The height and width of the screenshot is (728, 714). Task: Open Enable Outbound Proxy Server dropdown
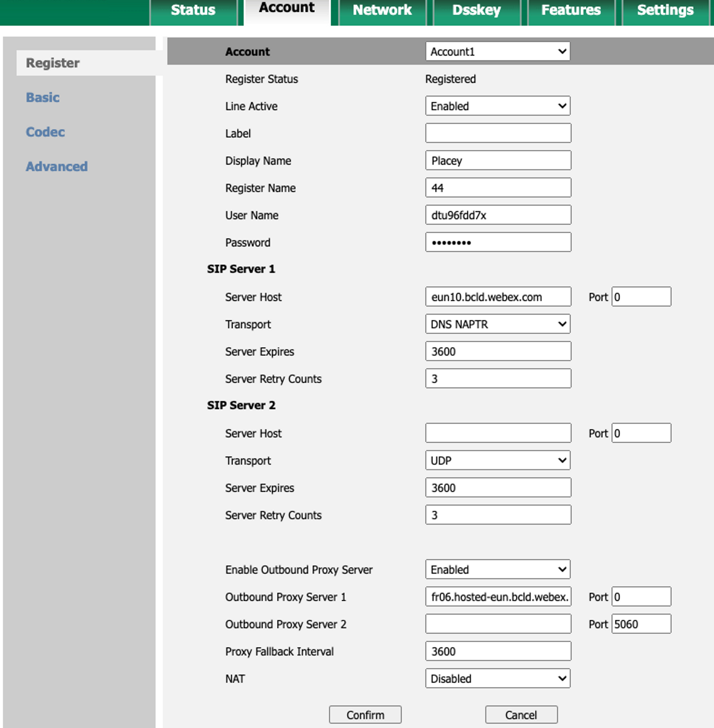498,570
